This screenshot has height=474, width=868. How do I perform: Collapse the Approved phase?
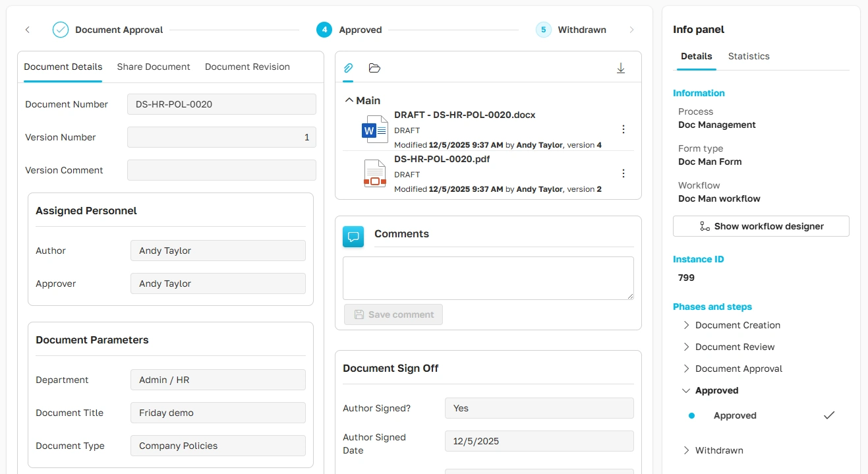pyautogui.click(x=685, y=390)
